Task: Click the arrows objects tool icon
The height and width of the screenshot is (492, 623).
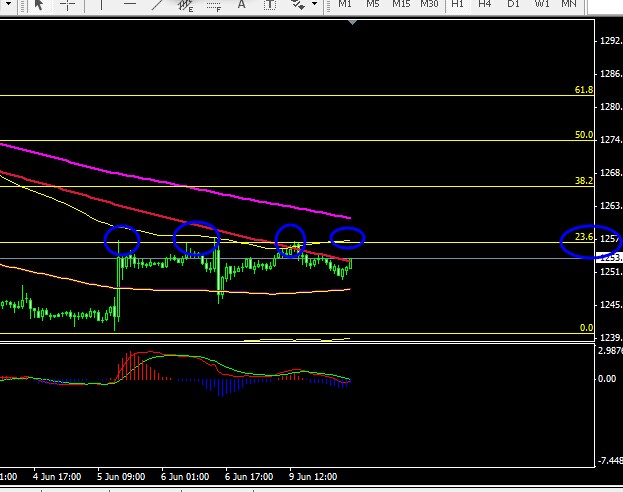Action: pyautogui.click(x=298, y=4)
